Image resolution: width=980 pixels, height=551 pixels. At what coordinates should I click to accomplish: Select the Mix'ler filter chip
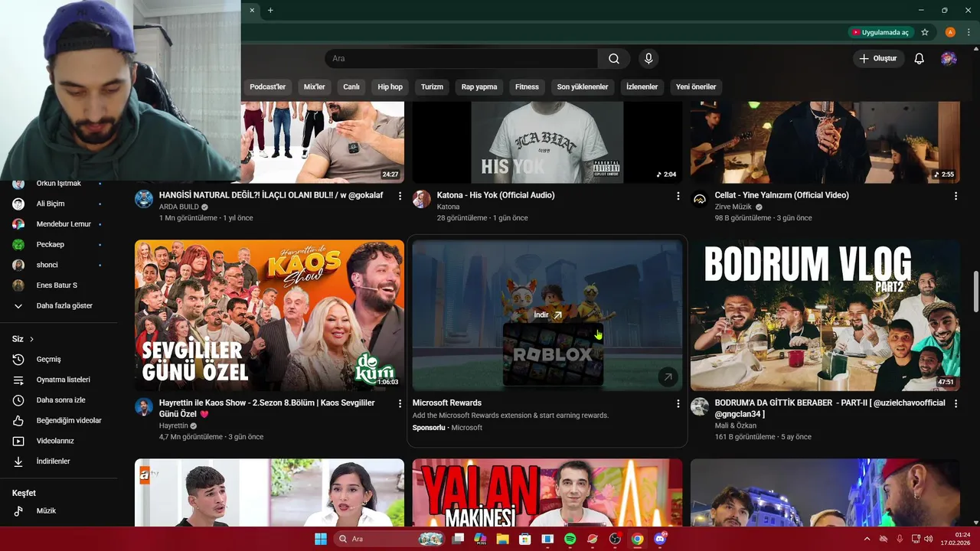point(315,86)
